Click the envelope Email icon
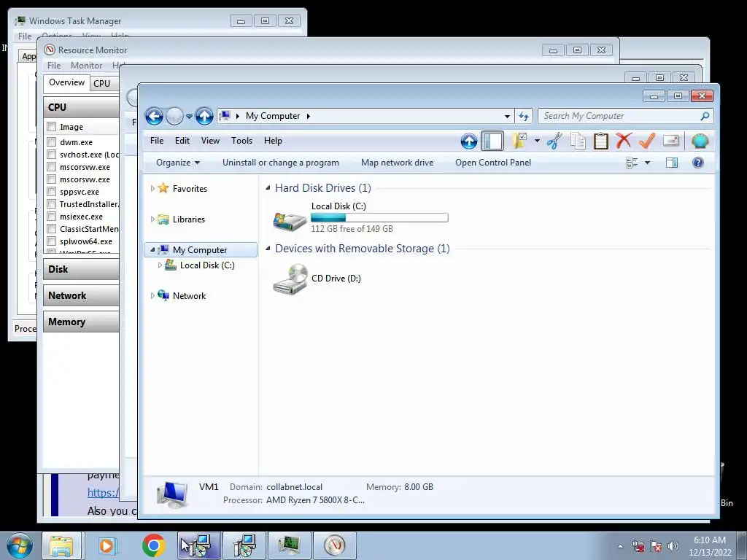 (x=670, y=141)
